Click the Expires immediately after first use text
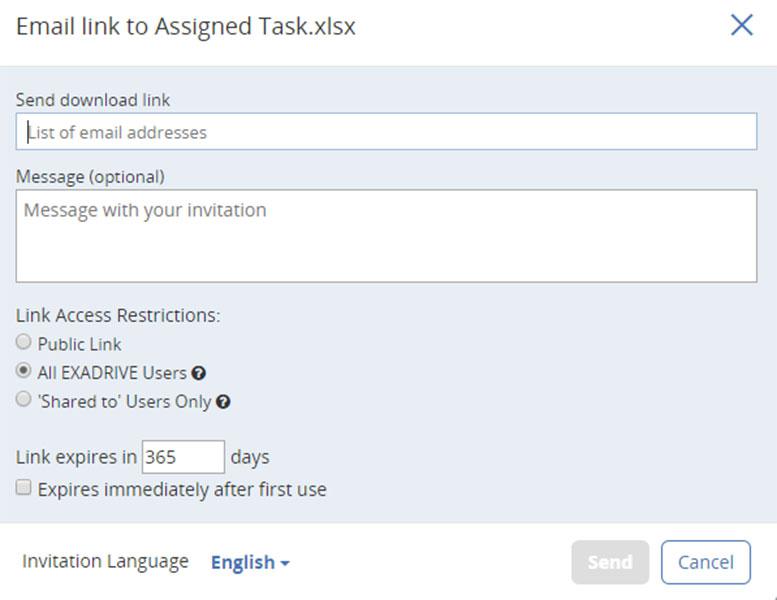777x600 pixels. [x=182, y=489]
